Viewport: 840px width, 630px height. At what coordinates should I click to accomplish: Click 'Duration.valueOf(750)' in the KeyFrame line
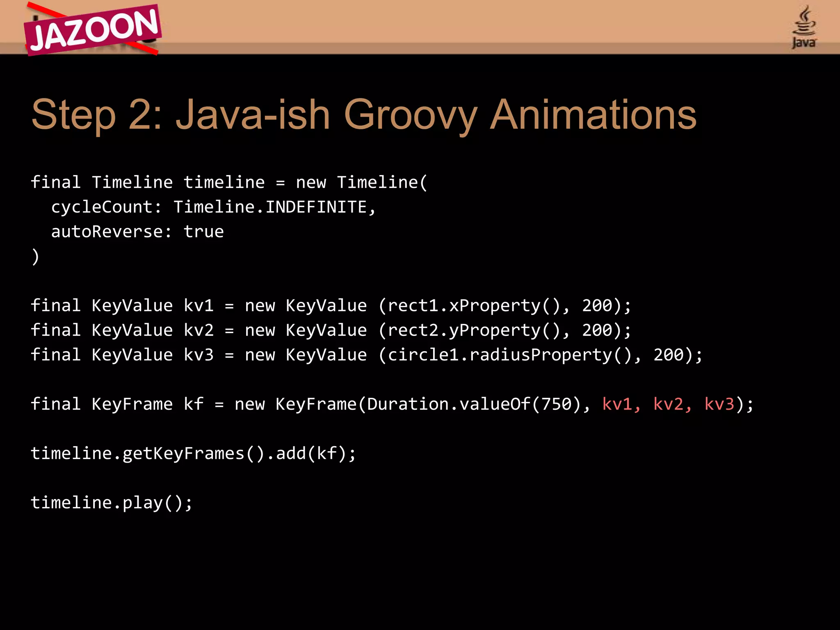click(x=474, y=404)
